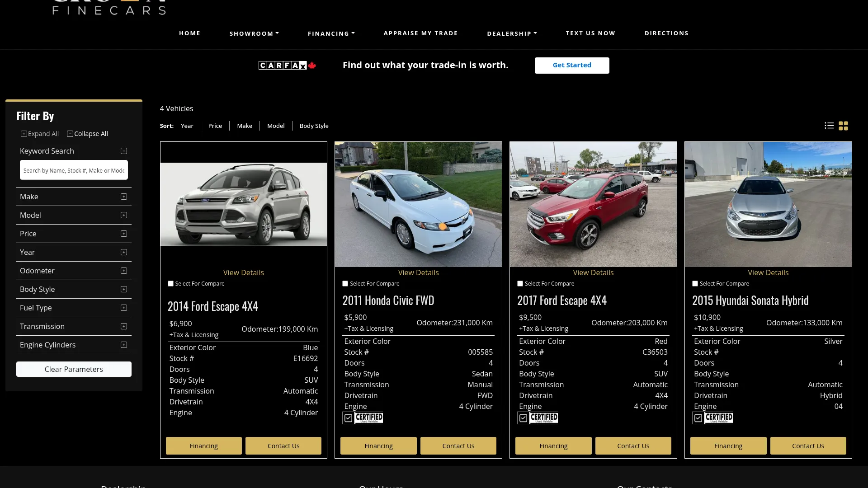Sort vehicles by Model
The image size is (868, 488).
pyautogui.click(x=276, y=126)
